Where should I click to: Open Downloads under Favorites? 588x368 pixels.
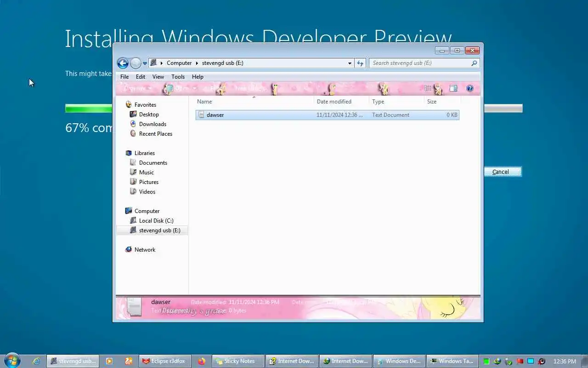pyautogui.click(x=153, y=124)
